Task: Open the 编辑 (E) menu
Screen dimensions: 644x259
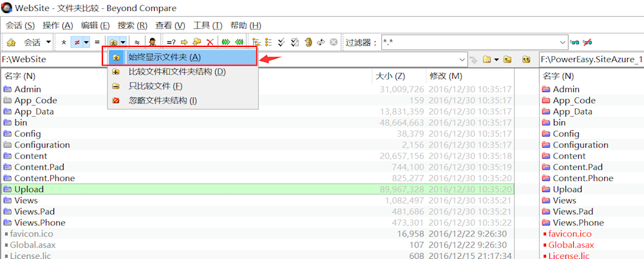Action: point(95,26)
